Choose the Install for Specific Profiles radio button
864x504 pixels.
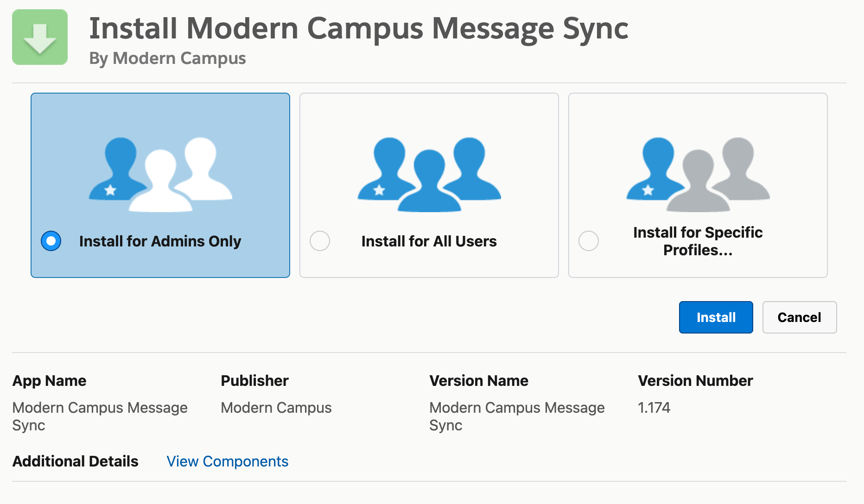(589, 241)
